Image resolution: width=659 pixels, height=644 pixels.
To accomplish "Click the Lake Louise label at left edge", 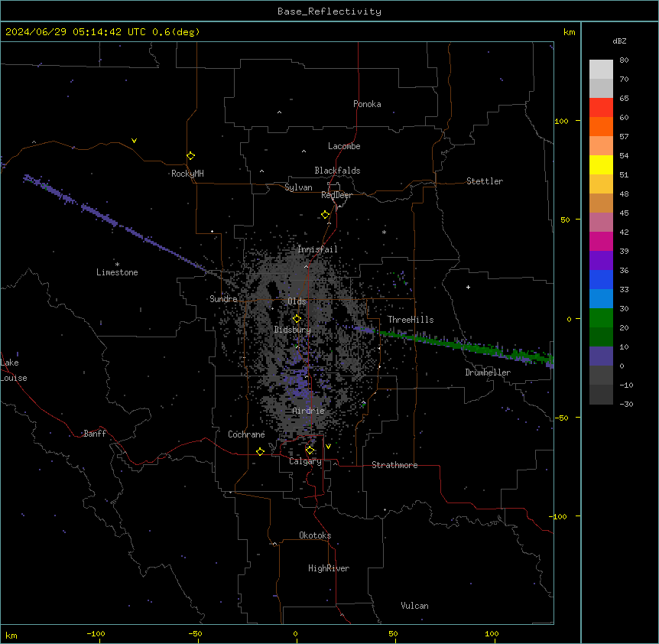I will point(12,370).
